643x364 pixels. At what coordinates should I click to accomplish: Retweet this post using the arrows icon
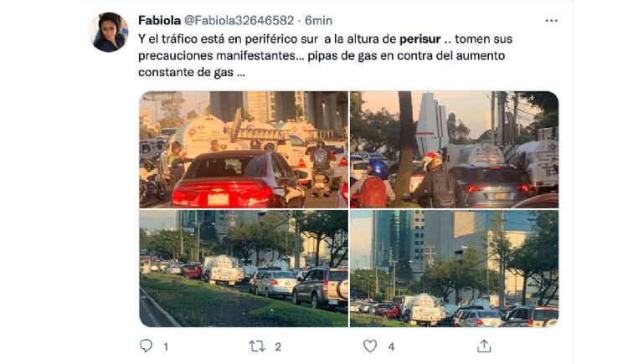tap(257, 346)
